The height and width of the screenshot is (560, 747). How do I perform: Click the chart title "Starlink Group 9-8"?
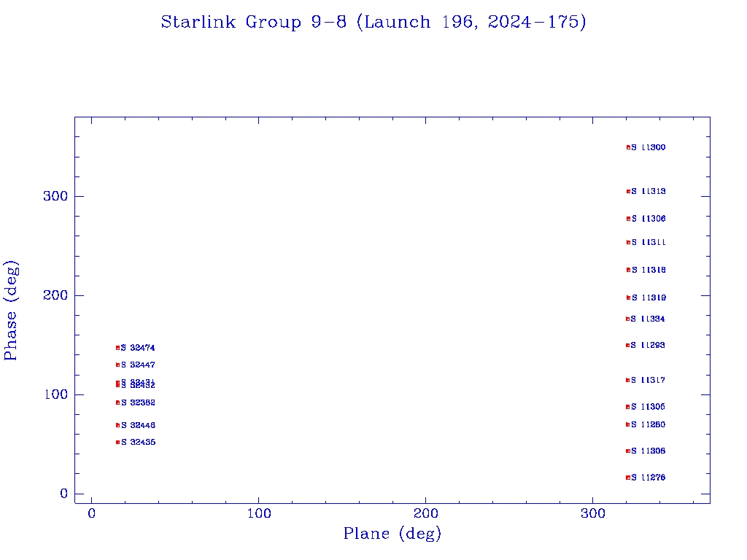(x=253, y=22)
